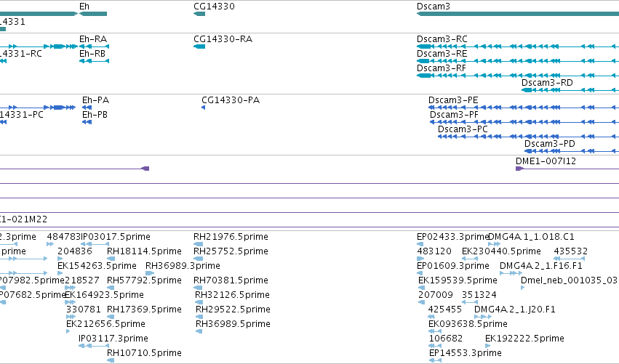Select the RH10710.5prime label

click(x=144, y=354)
